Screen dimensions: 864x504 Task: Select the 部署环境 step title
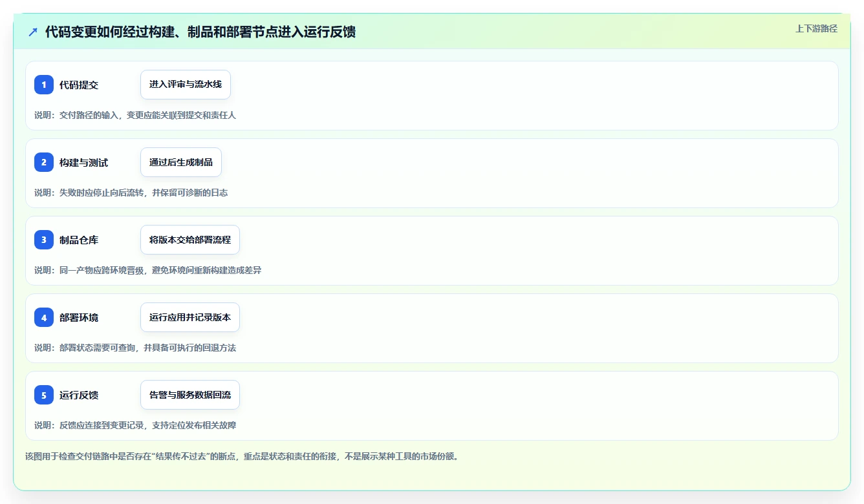coord(79,317)
